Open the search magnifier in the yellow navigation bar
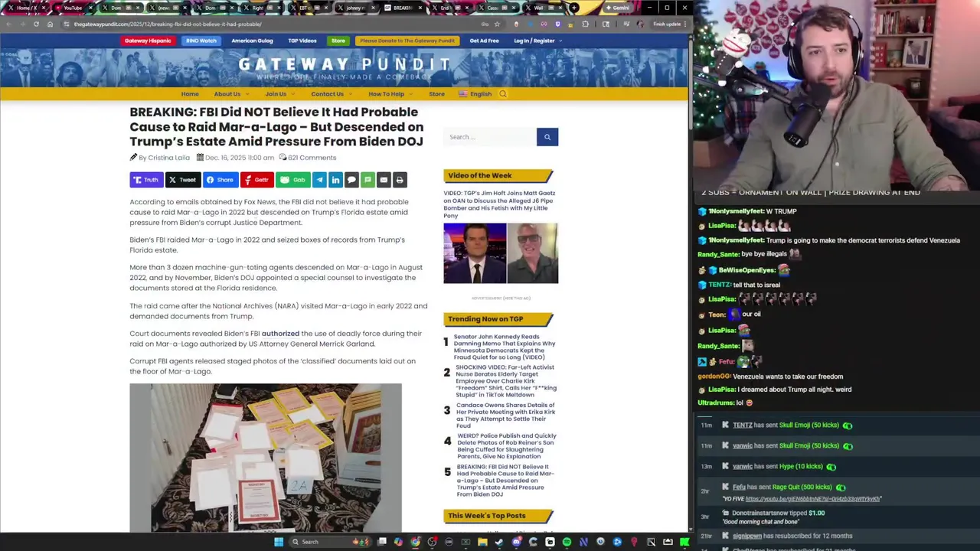 coord(503,94)
